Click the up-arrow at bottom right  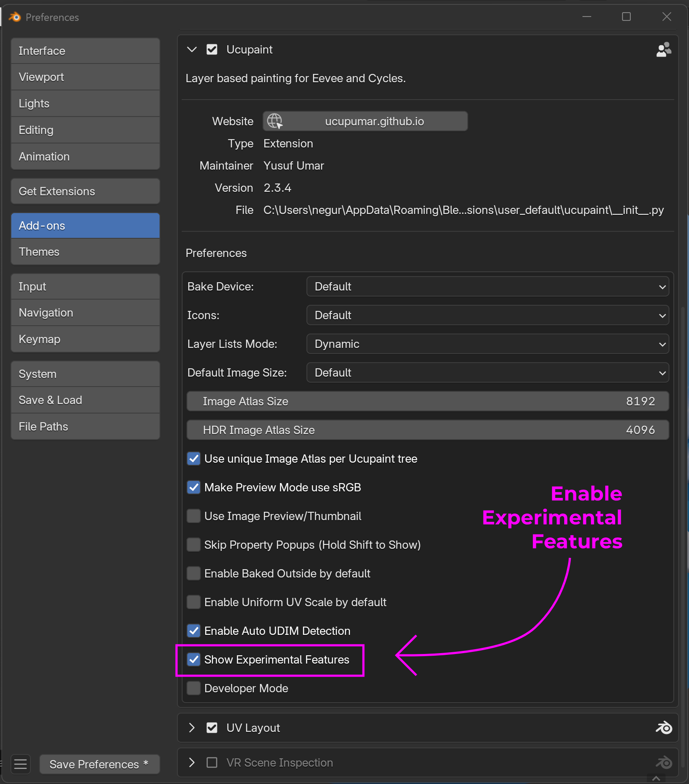pyautogui.click(x=656, y=778)
